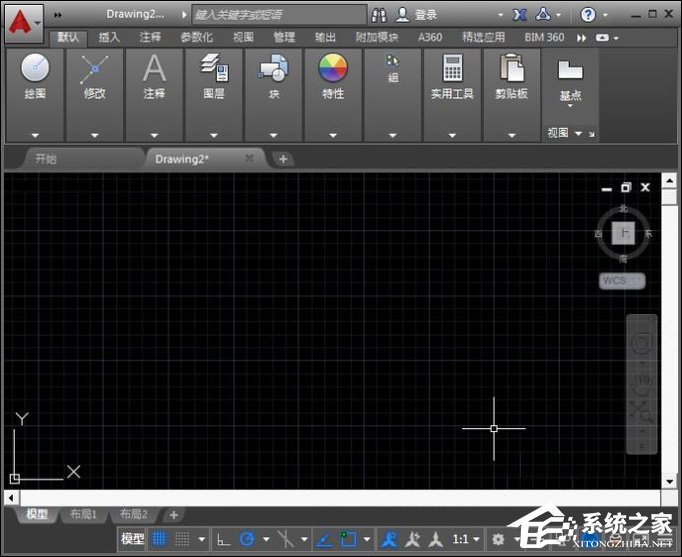Toggle ortho mode in status bar

click(224, 540)
